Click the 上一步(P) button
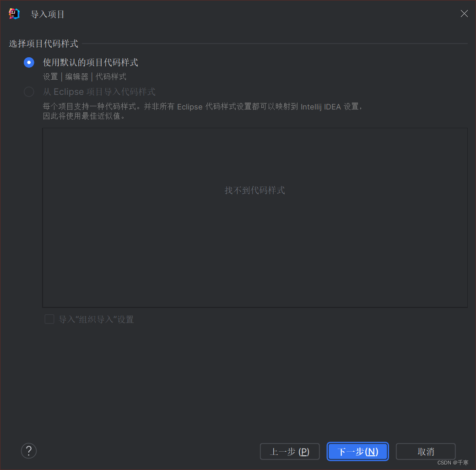This screenshot has height=470, width=476. coord(289,451)
